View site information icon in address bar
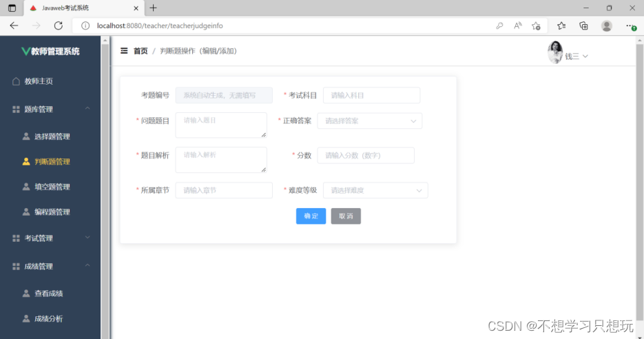This screenshot has width=644, height=339. tap(85, 25)
